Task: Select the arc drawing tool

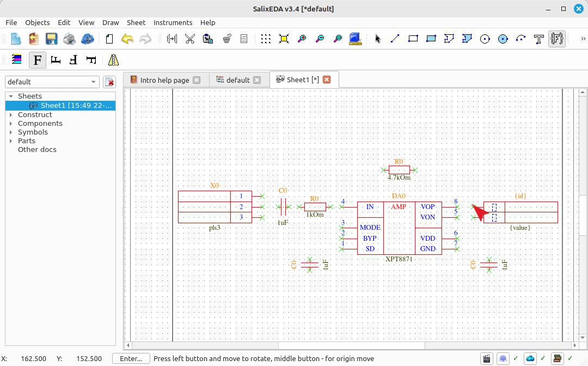Action: tap(520, 39)
